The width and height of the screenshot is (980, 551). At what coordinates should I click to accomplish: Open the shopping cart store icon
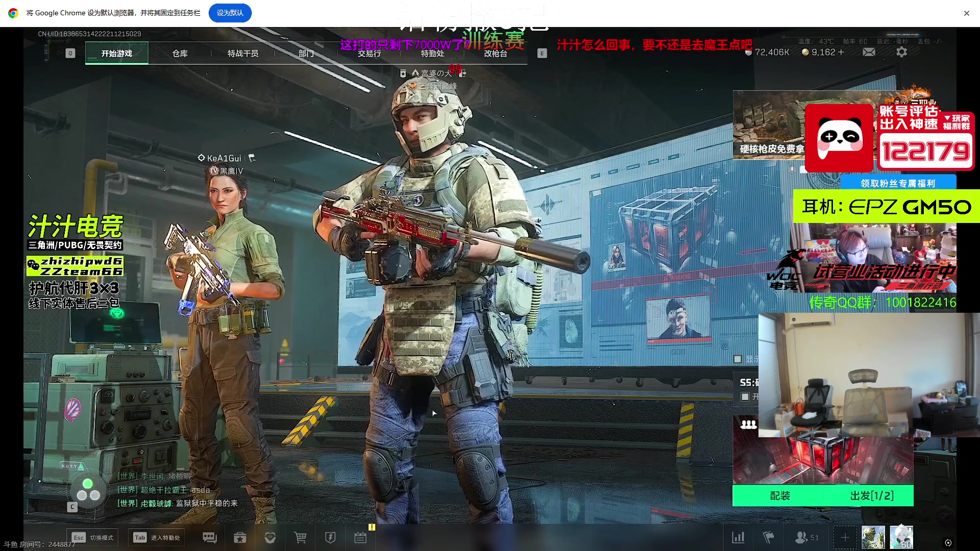300,537
